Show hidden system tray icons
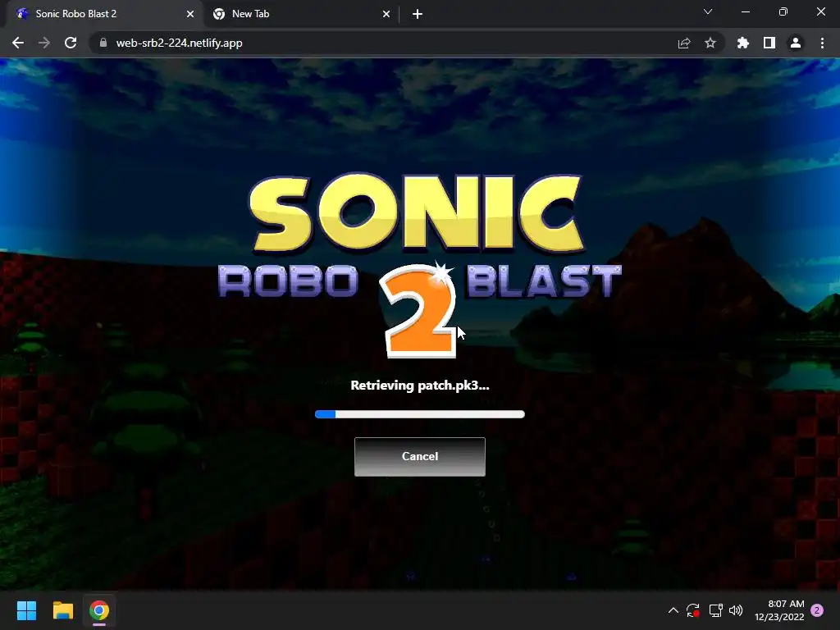 point(673,610)
